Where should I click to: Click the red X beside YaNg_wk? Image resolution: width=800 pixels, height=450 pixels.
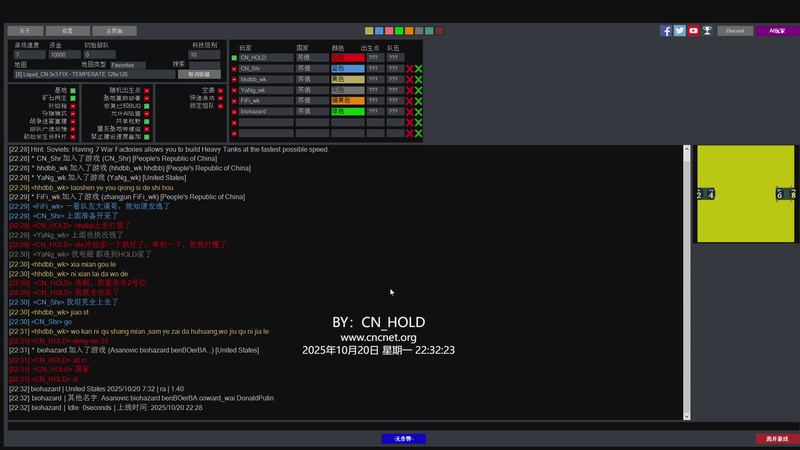click(409, 90)
